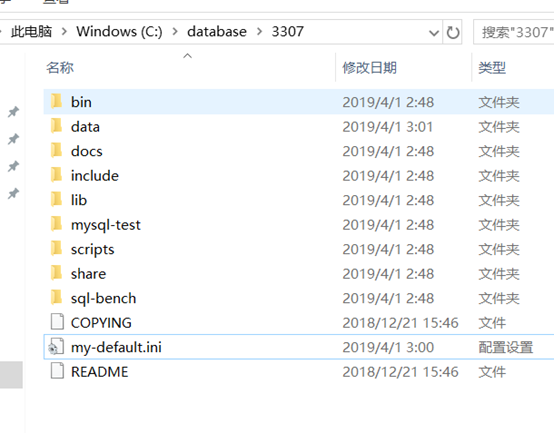The image size is (554, 433).
Task: Open the address bar history dropdown
Action: tap(434, 33)
